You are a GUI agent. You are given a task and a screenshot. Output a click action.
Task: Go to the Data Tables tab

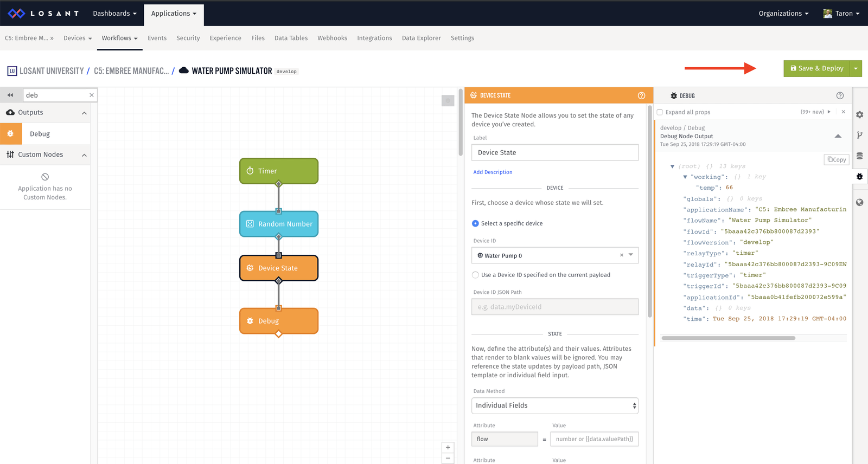[x=291, y=38]
